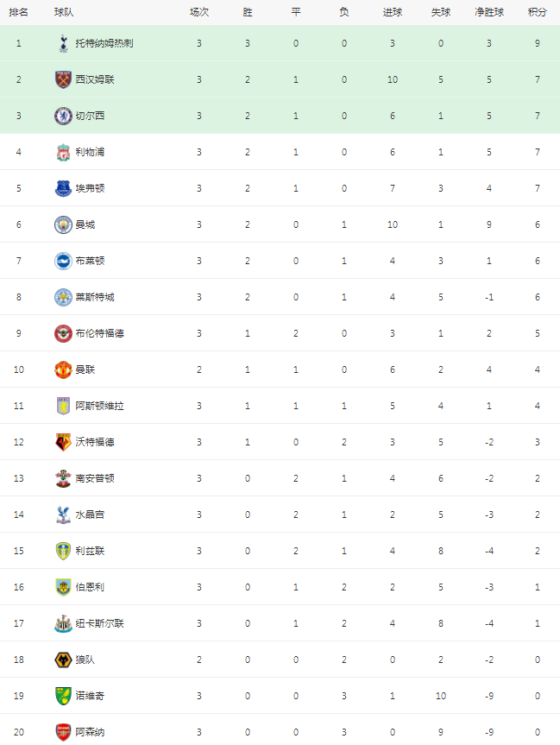Click the Wolves badge icon

click(x=63, y=660)
